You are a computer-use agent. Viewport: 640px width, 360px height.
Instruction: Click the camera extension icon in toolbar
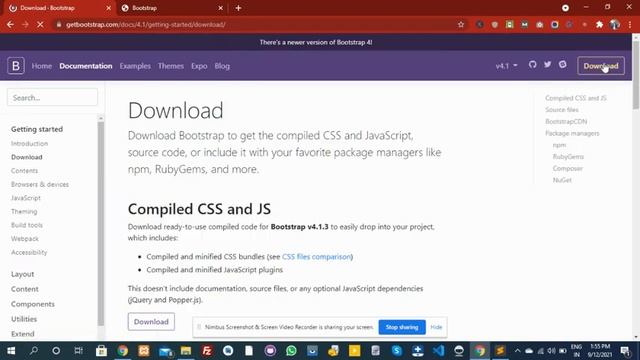point(540,24)
